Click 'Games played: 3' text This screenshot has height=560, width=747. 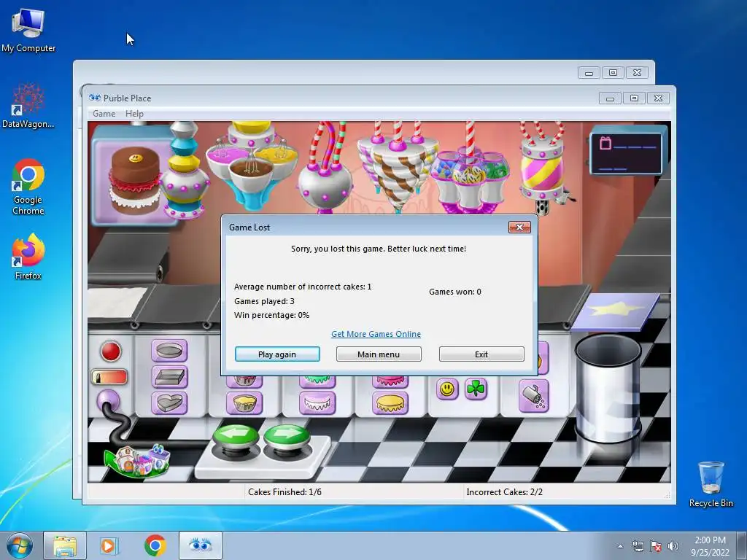264,301
